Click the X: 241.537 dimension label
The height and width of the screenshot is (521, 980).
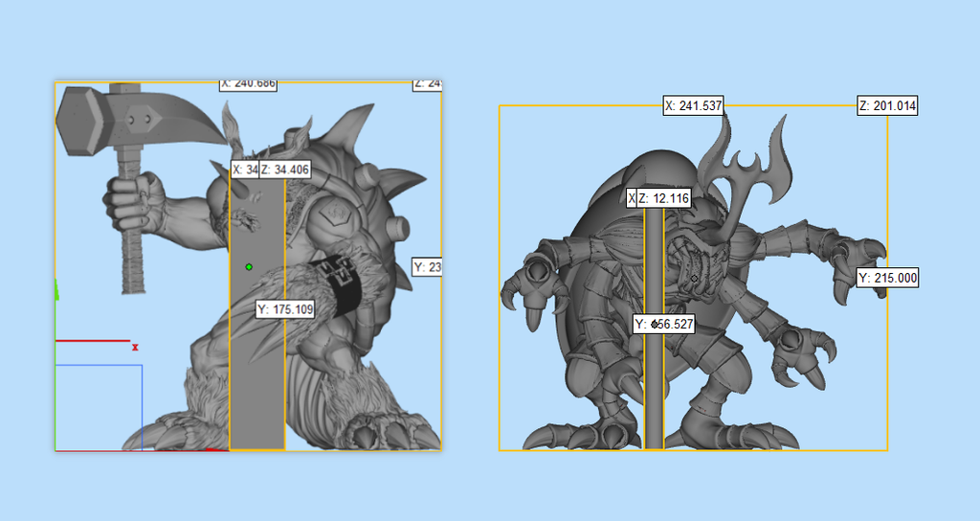pyautogui.click(x=693, y=105)
